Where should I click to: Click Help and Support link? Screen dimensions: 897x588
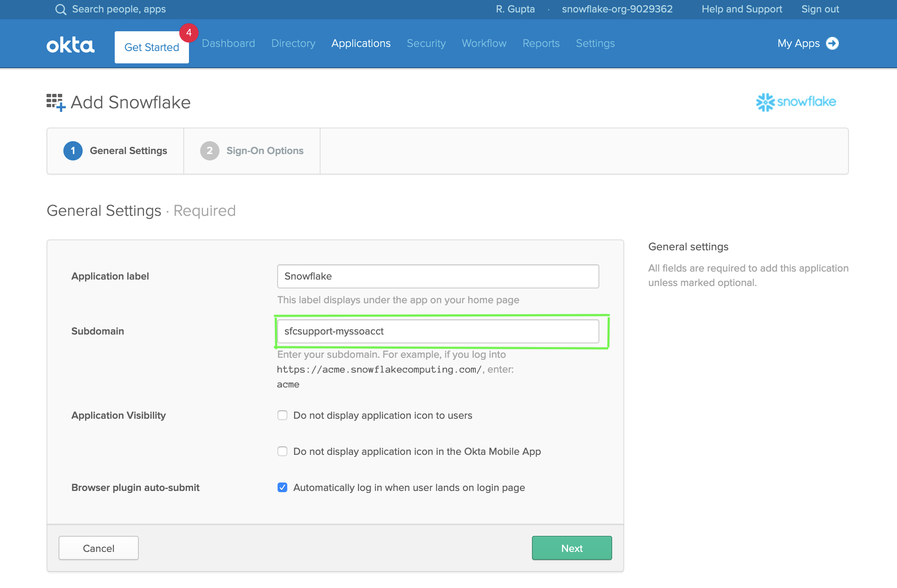[741, 9]
